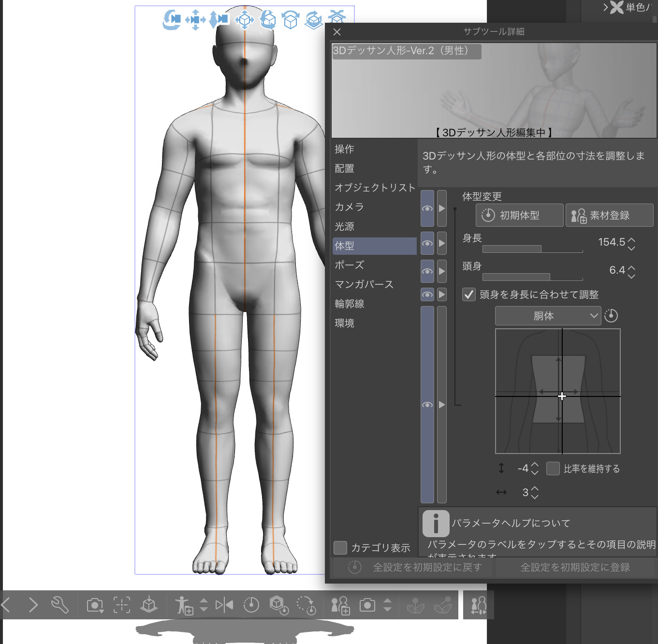Screen dimensions: 658x644
Task: Select the pan camera manipulator icon
Action: tap(195, 20)
